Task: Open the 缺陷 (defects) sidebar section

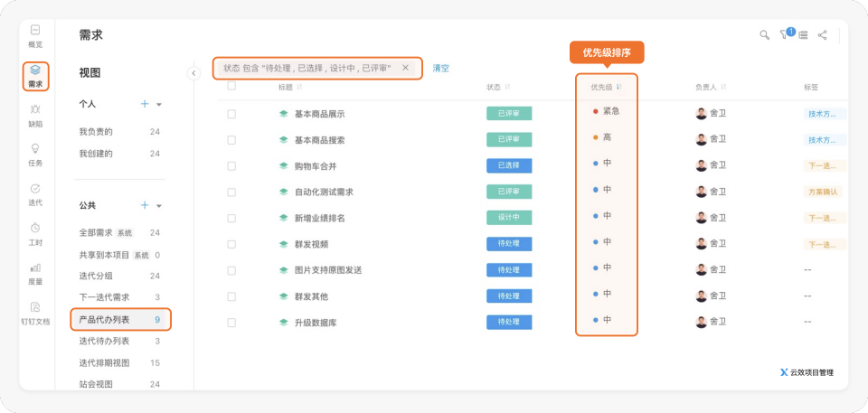Action: (34, 115)
